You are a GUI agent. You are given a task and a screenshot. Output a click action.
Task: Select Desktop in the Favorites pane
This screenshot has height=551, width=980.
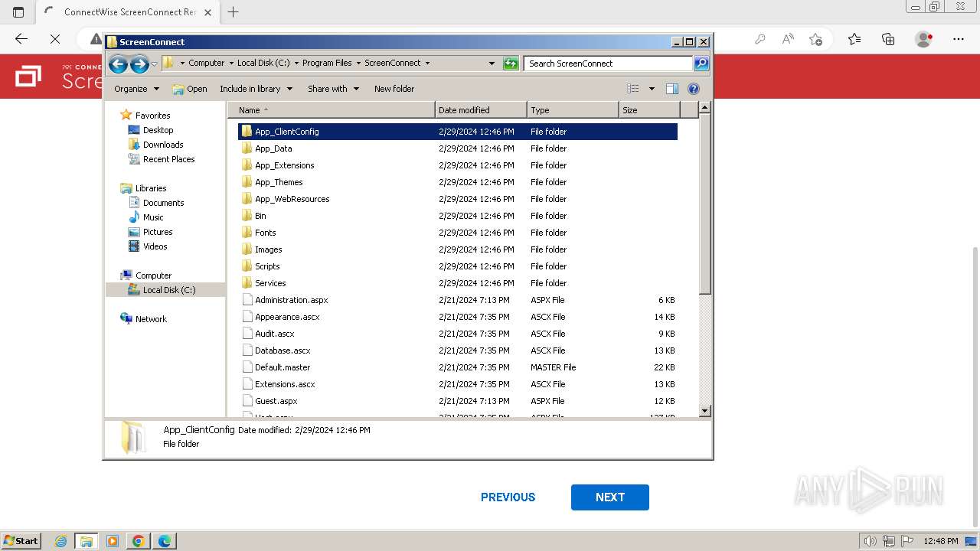[x=158, y=130]
